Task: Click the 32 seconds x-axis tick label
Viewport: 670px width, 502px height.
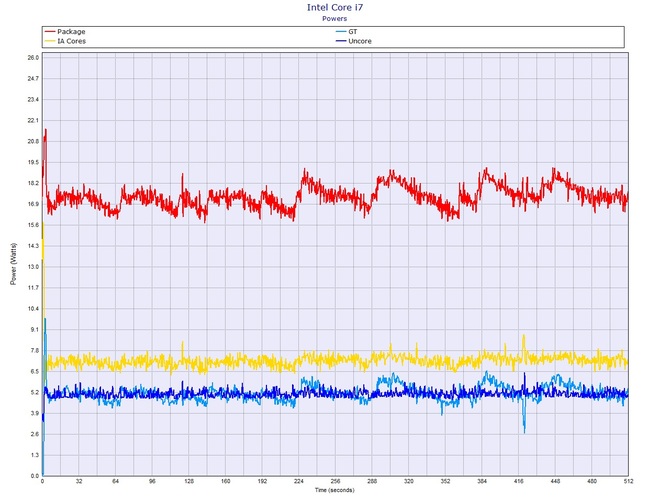Action: (x=79, y=481)
